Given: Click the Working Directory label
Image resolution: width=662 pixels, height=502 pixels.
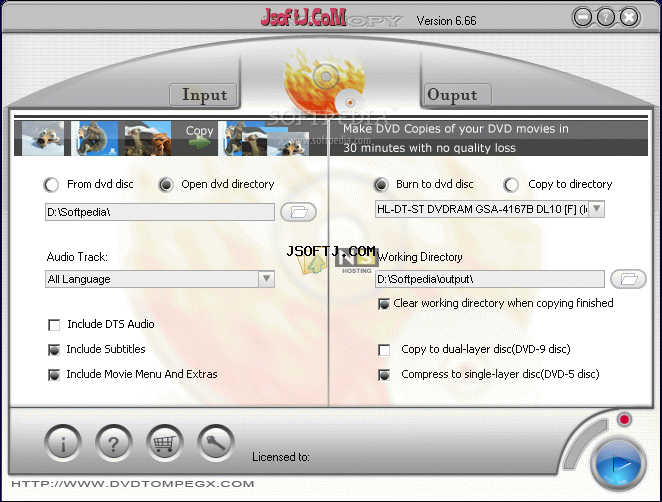Looking at the screenshot, I should point(420,257).
